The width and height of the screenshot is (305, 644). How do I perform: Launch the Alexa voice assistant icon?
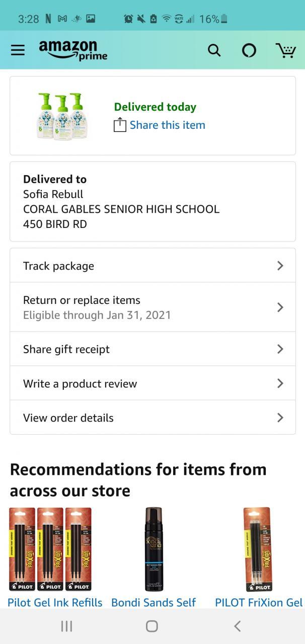(249, 50)
